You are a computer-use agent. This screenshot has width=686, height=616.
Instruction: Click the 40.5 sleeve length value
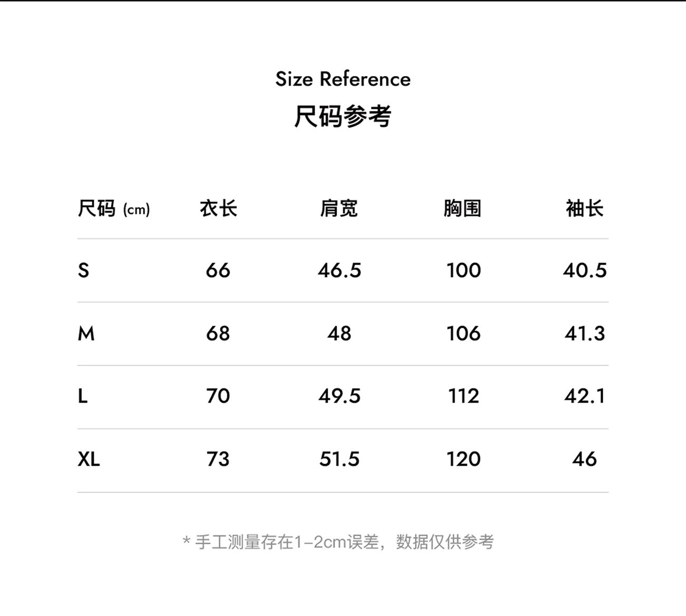coord(585,270)
